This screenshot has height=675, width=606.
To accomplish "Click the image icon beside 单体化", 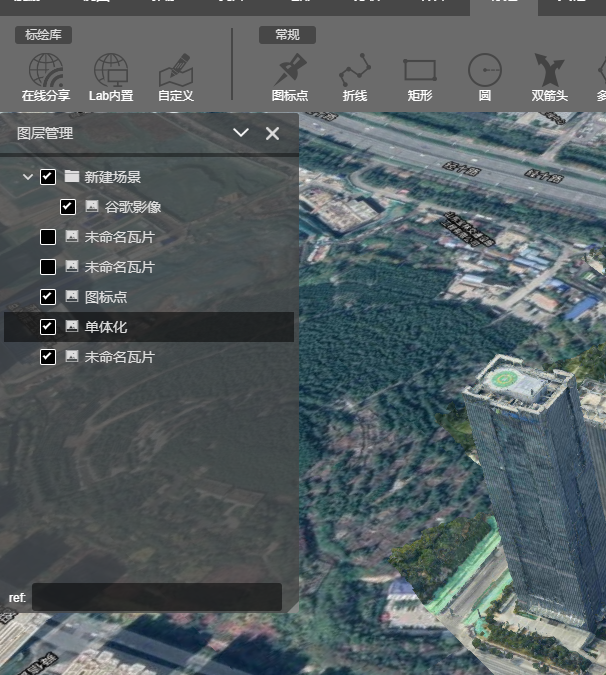I will [72, 326].
